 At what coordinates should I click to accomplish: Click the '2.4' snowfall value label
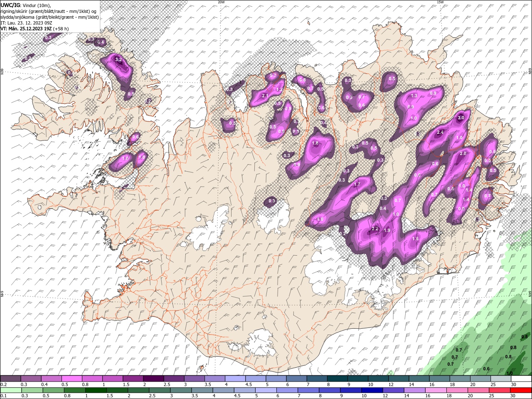click(x=441, y=133)
